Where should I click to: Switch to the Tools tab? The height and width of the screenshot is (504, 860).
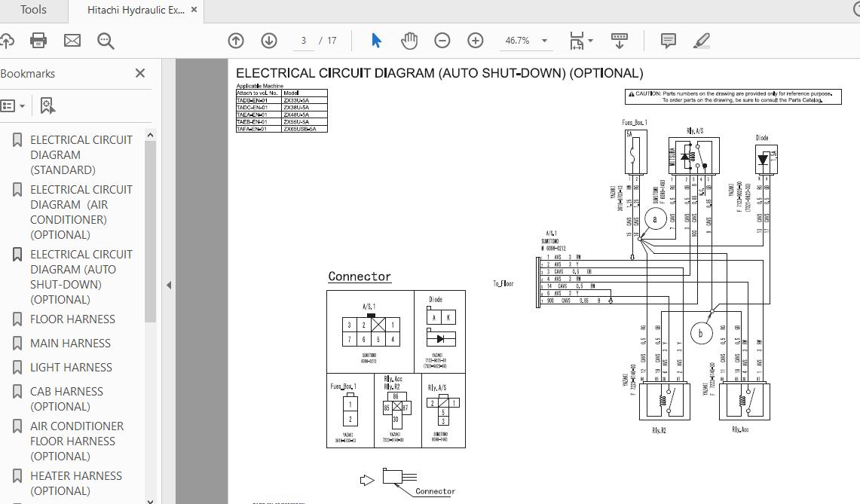pos(33,10)
